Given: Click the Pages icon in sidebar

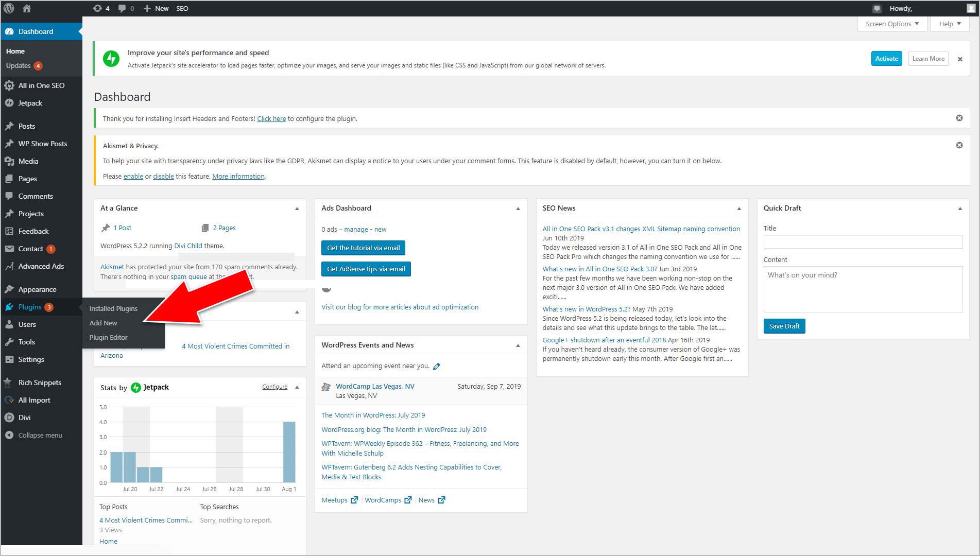Looking at the screenshot, I should click(9, 179).
